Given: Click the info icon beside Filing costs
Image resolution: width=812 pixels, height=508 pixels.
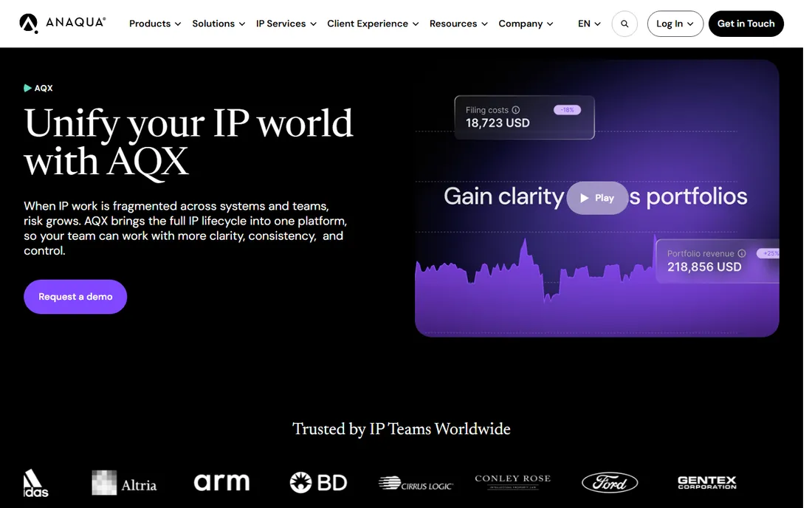Looking at the screenshot, I should click(x=516, y=110).
